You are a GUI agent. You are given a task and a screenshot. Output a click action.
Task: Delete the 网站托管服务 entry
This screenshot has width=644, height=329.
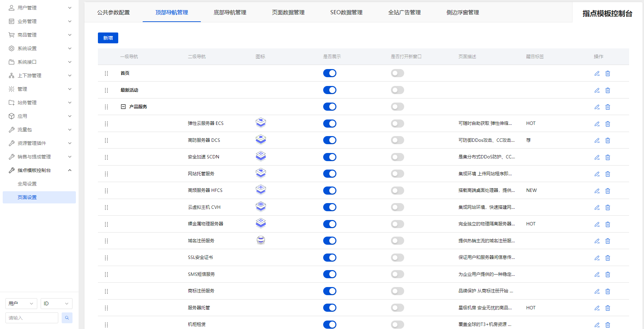pyautogui.click(x=608, y=174)
